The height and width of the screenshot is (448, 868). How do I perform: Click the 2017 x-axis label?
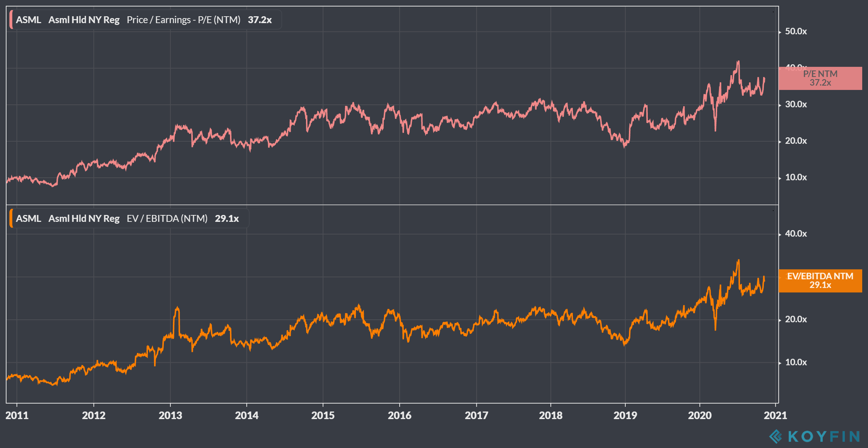[476, 415]
